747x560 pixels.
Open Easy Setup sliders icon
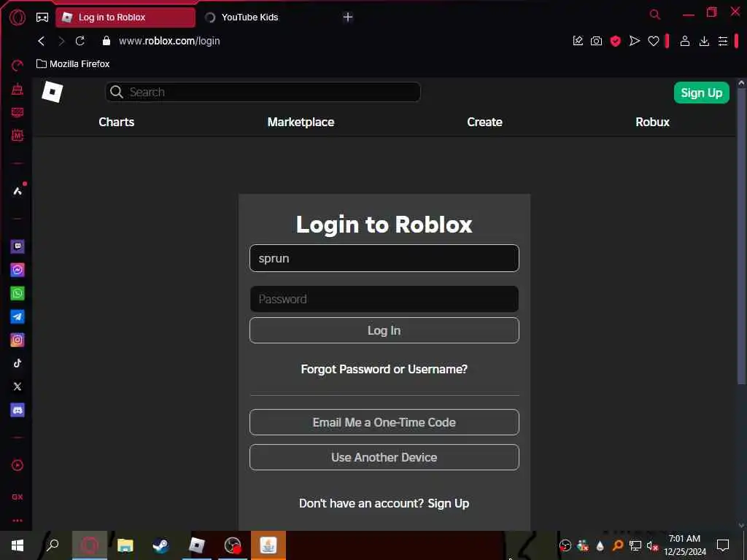coord(723,41)
